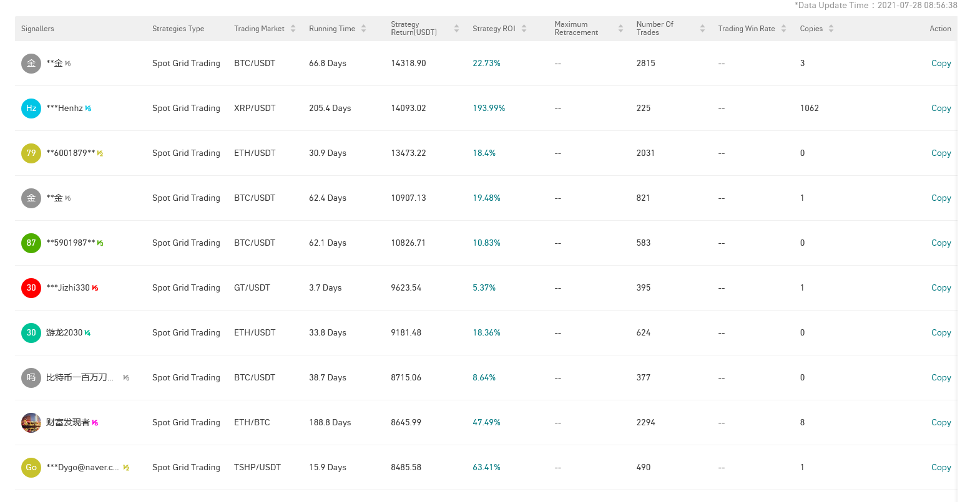The image size is (980, 502).
Task: Copy the strategy by **5901987**
Action: [x=941, y=243]
